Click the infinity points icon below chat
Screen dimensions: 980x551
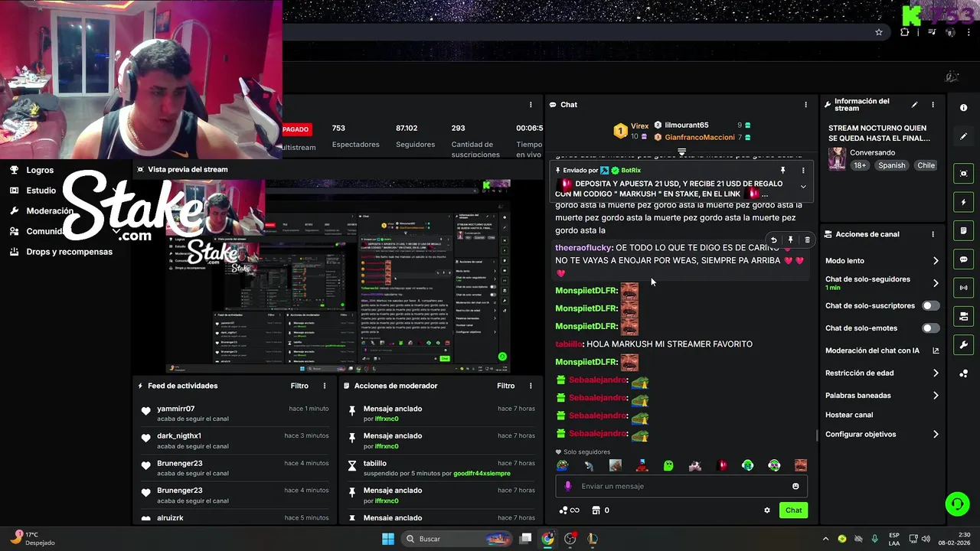pos(569,510)
